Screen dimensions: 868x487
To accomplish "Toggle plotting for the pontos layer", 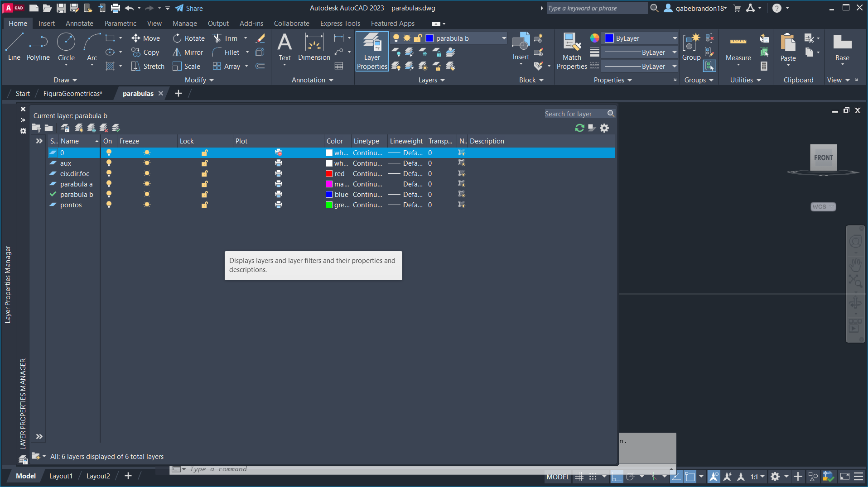I will click(279, 205).
